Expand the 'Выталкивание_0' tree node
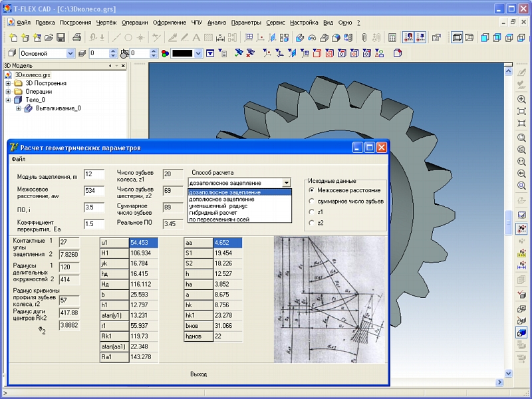This screenshot has width=532, height=399. 19,108
